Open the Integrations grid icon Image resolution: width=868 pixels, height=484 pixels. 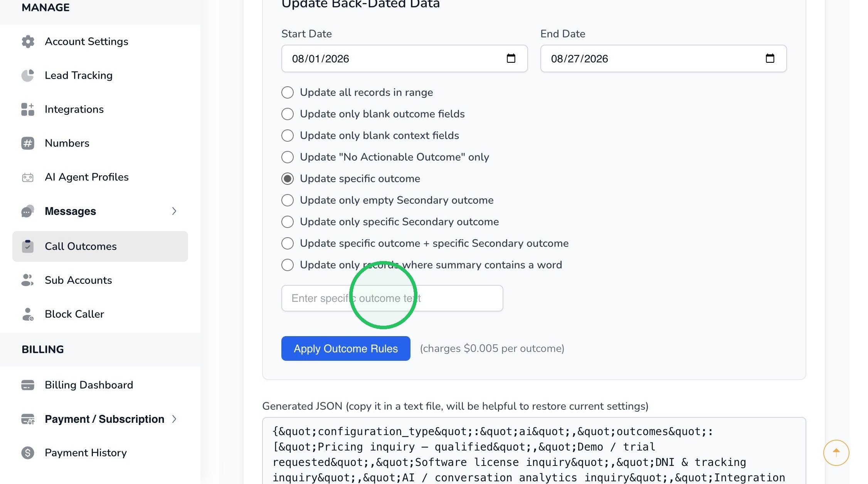[x=28, y=109]
